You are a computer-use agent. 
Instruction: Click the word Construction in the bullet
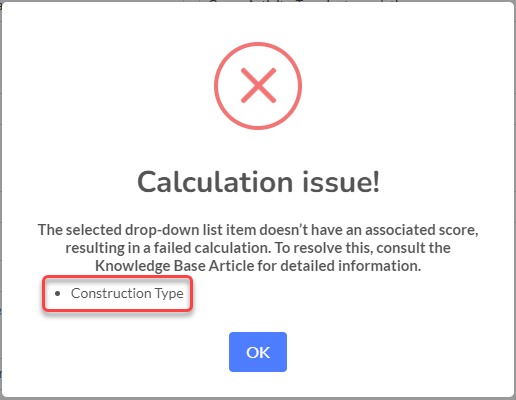(111, 293)
